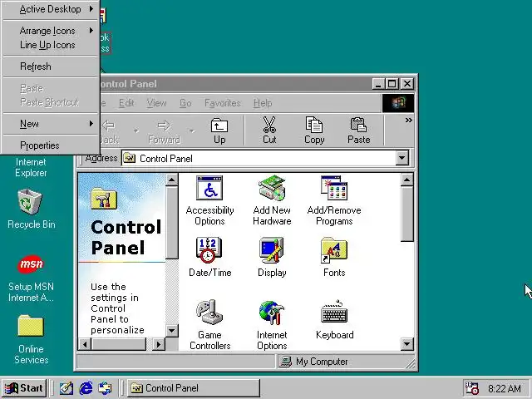
Task: Close the Control Panel window
Action: 407,83
